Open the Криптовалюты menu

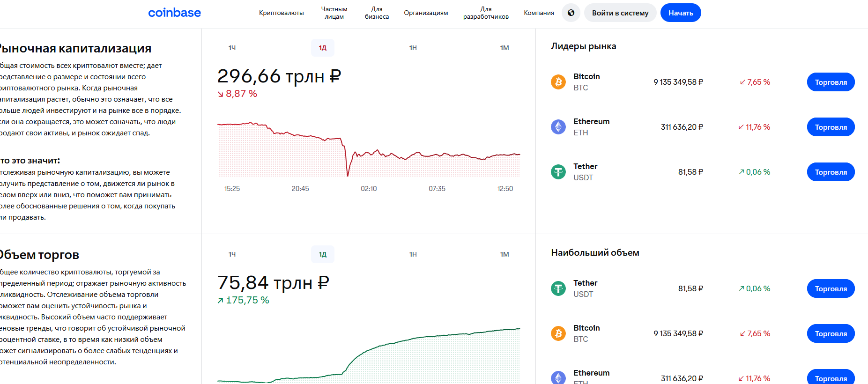click(x=282, y=13)
